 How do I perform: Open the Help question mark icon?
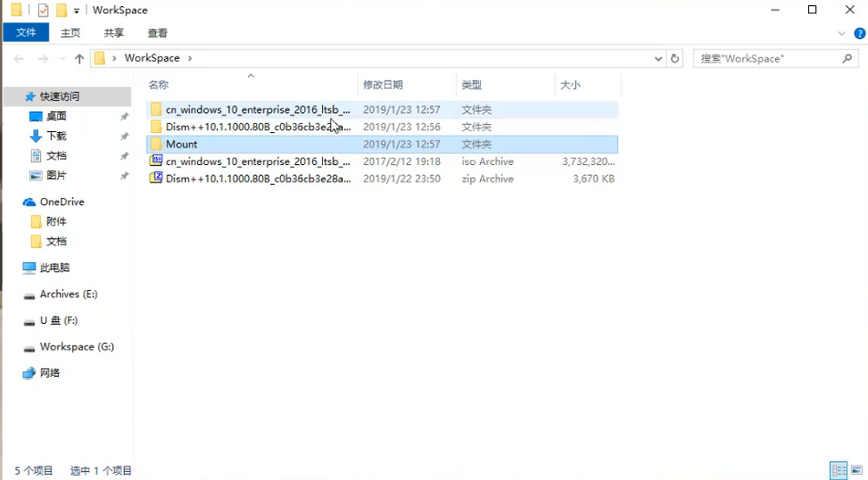(x=859, y=33)
